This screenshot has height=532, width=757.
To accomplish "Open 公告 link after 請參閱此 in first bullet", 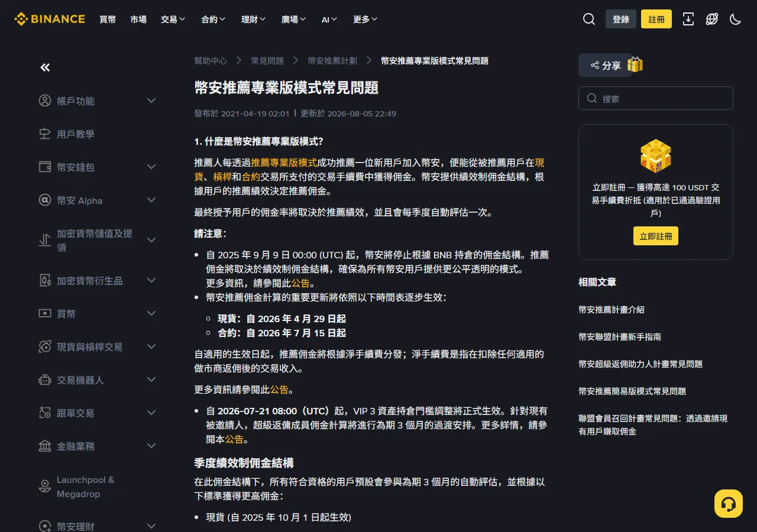I will click(x=300, y=283).
